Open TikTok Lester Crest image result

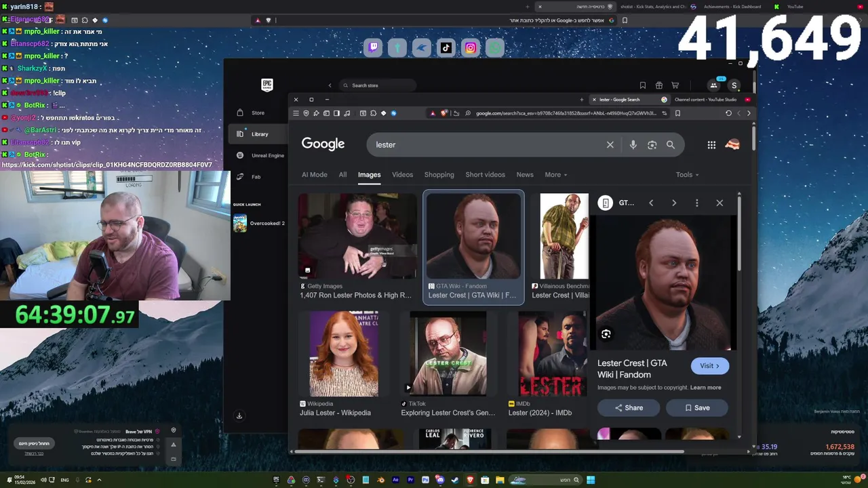448,354
